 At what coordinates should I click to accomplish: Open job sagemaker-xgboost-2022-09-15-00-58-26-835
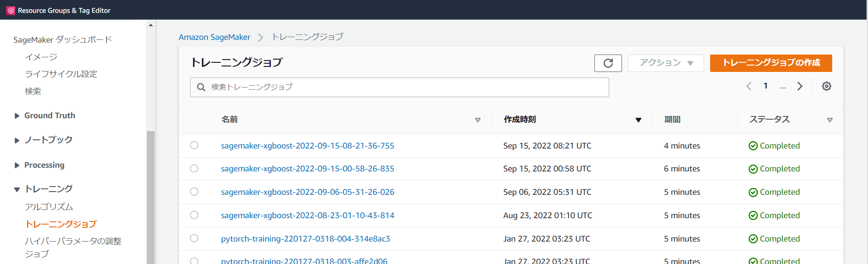[x=308, y=169]
